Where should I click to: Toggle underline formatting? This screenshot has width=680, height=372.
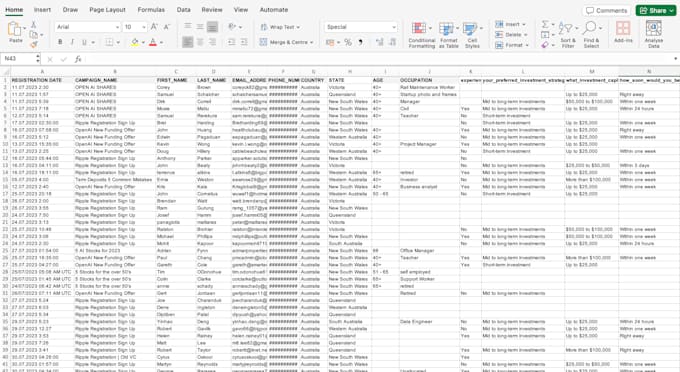84,42
